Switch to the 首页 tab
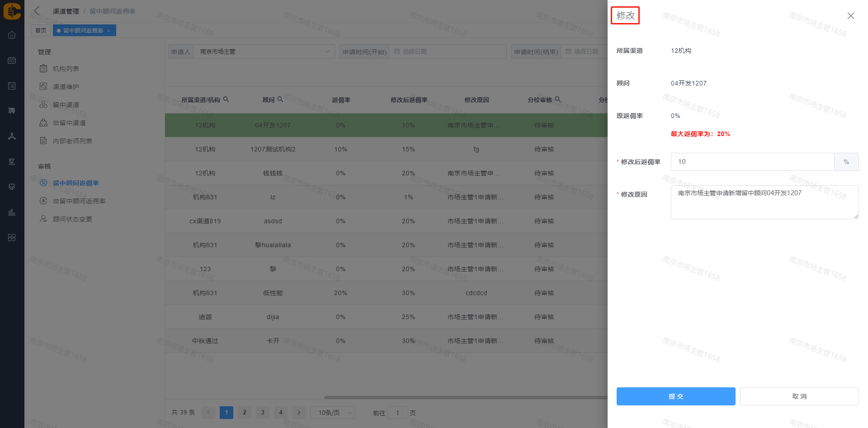The image size is (868, 428). 41,31
